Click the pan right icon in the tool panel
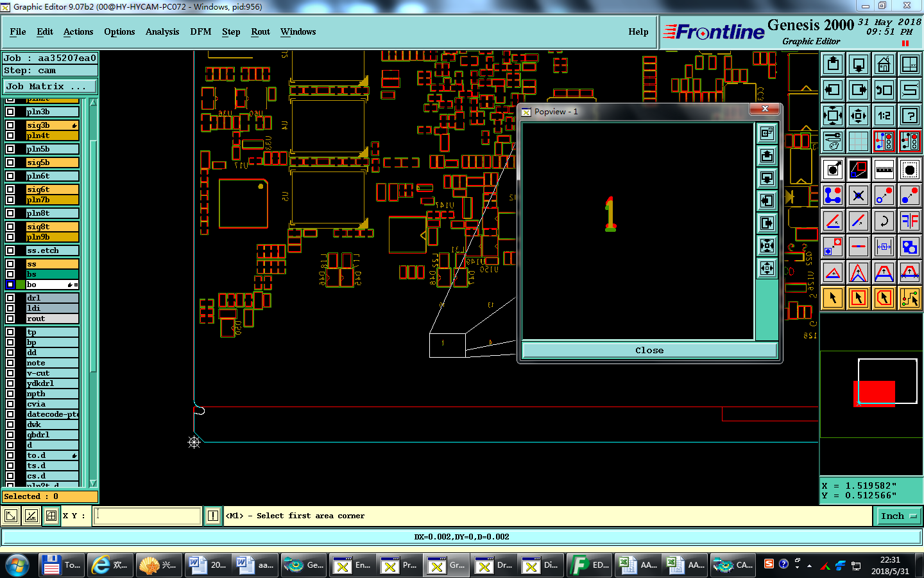 (x=859, y=90)
